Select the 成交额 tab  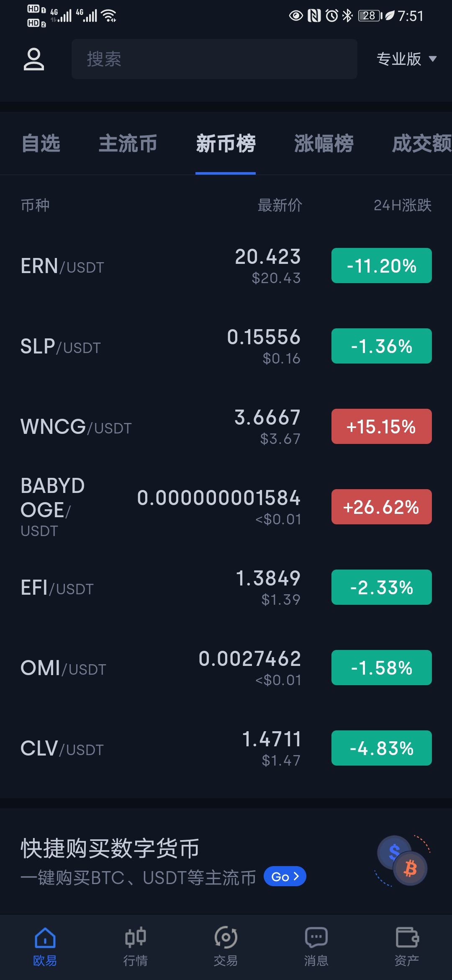[422, 143]
